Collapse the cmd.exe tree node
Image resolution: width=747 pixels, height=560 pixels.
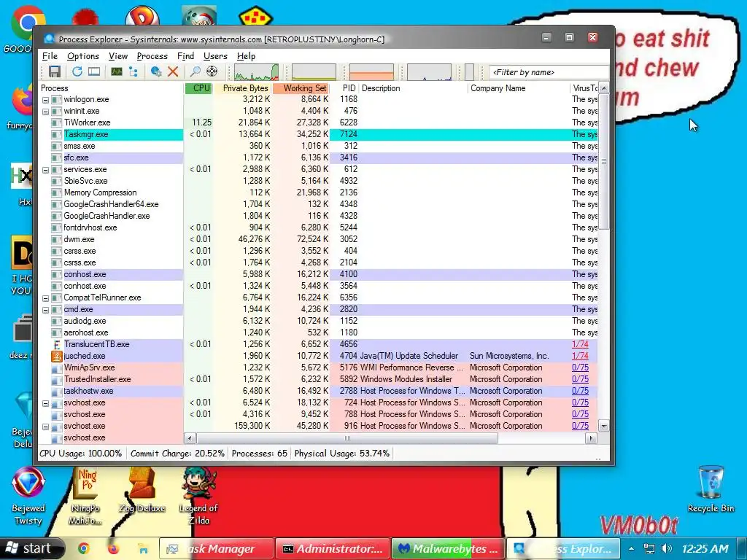[46, 310]
